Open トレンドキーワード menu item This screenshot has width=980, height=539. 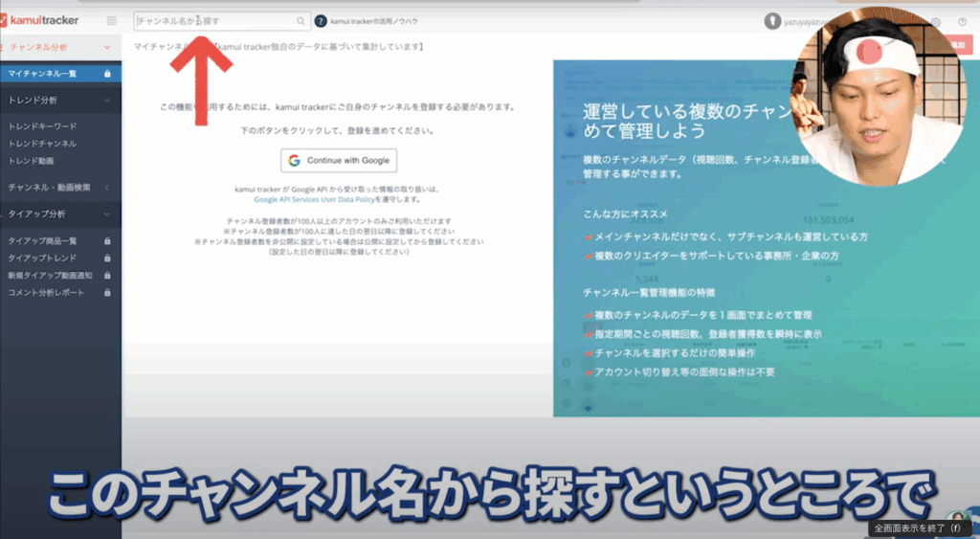coord(42,126)
